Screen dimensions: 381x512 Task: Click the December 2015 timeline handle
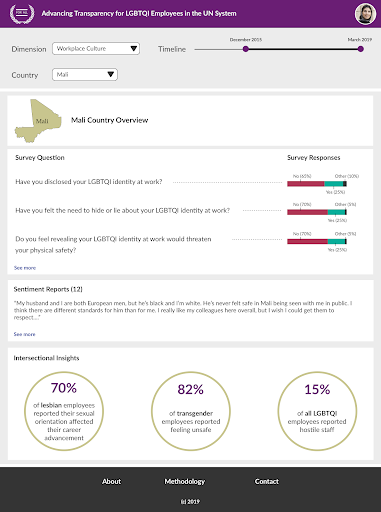[x=246, y=49]
